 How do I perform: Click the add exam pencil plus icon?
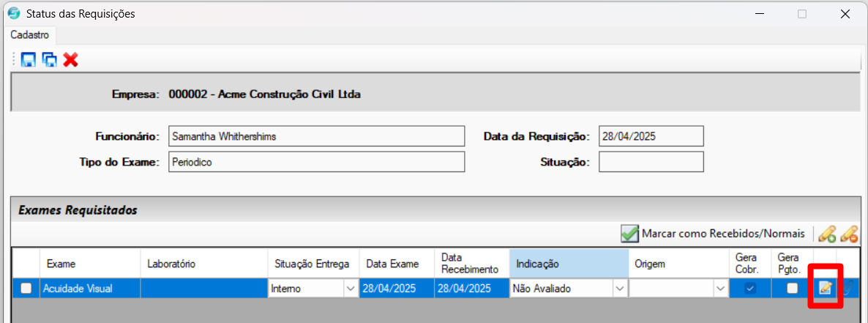point(827,234)
